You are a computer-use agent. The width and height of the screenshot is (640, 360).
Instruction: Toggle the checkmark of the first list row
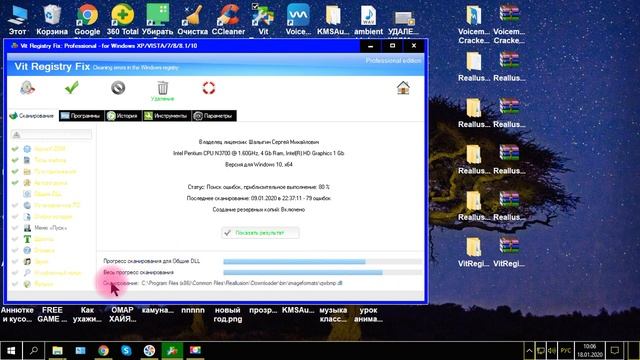coord(15,149)
